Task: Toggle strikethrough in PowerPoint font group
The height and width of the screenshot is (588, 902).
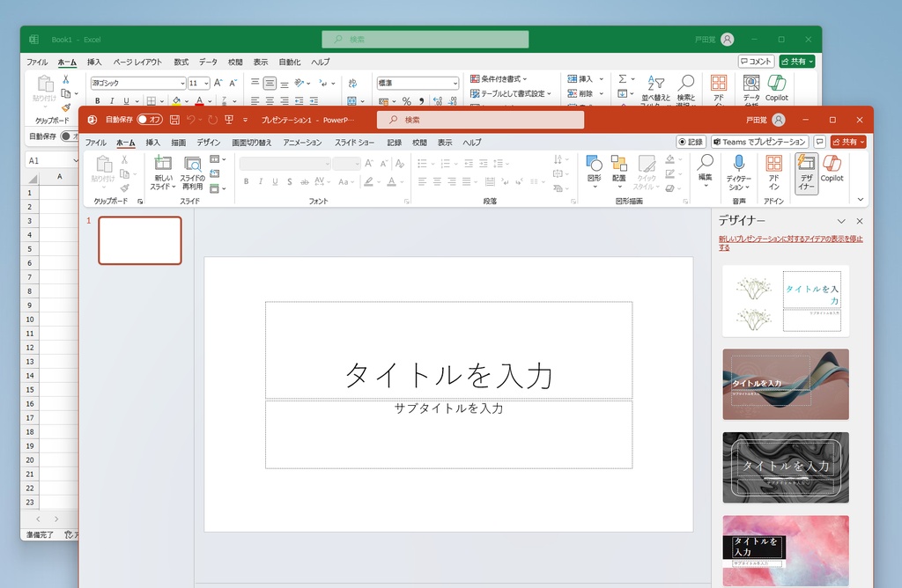Action: coord(304,181)
